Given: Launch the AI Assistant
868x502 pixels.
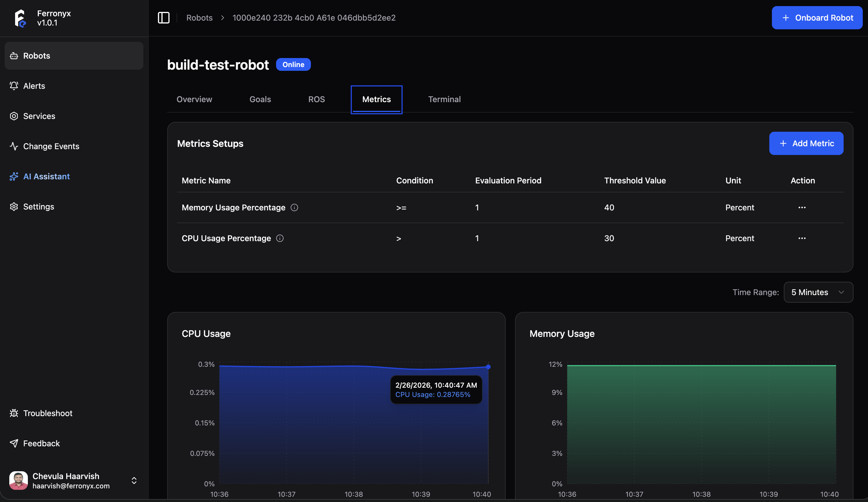Looking at the screenshot, I should (x=46, y=177).
